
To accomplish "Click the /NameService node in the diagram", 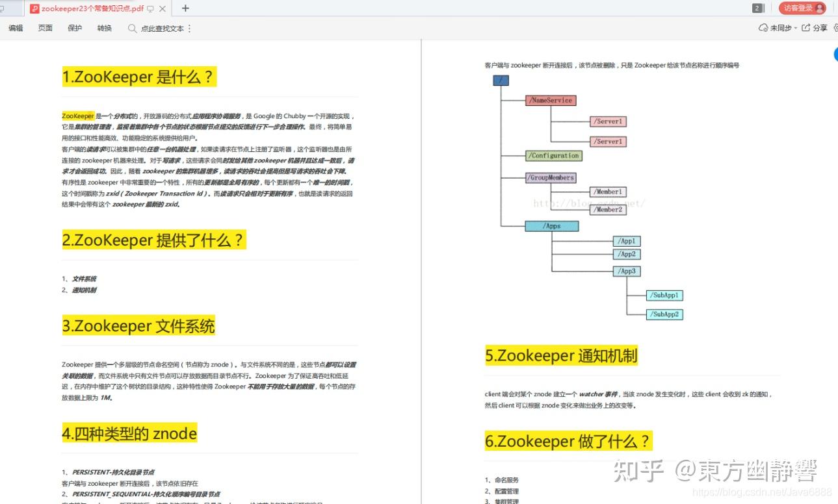I will (x=551, y=100).
